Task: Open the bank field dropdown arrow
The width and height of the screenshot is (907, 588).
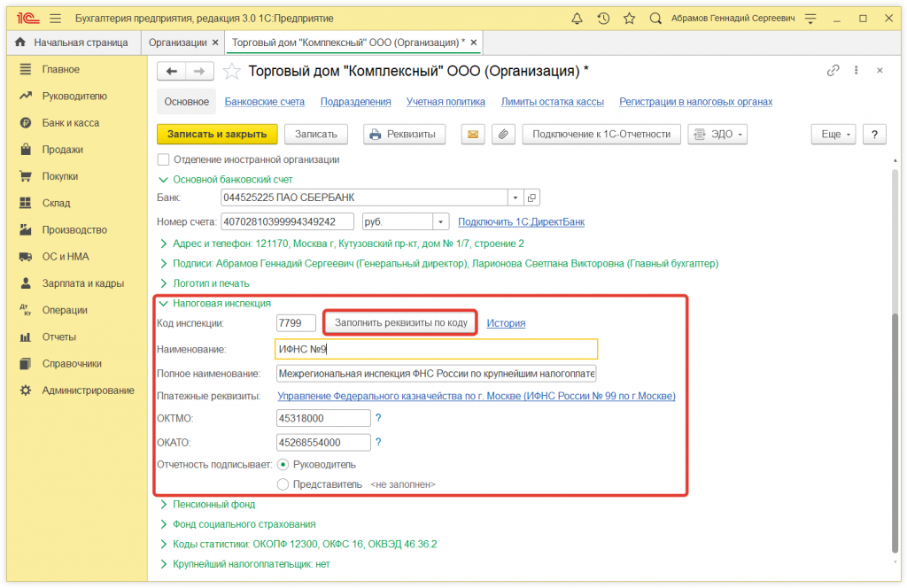Action: (515, 197)
